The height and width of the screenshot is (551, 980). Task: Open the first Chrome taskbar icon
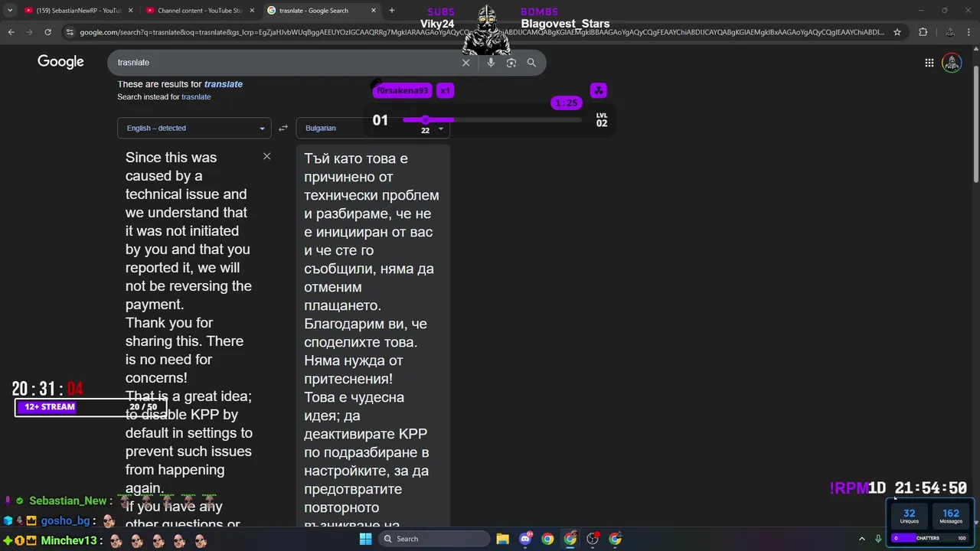[547, 539]
